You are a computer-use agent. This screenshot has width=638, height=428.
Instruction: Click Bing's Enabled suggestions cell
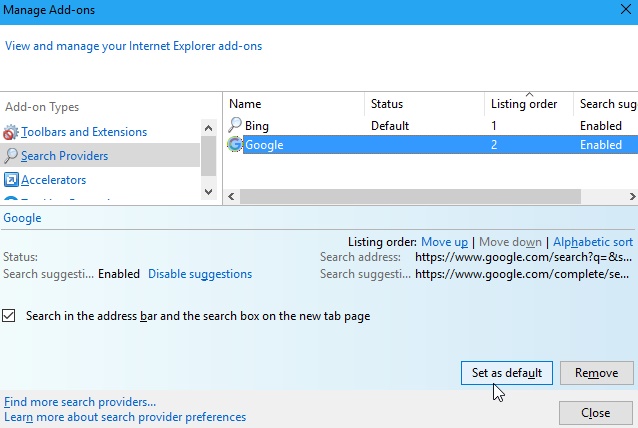[601, 126]
